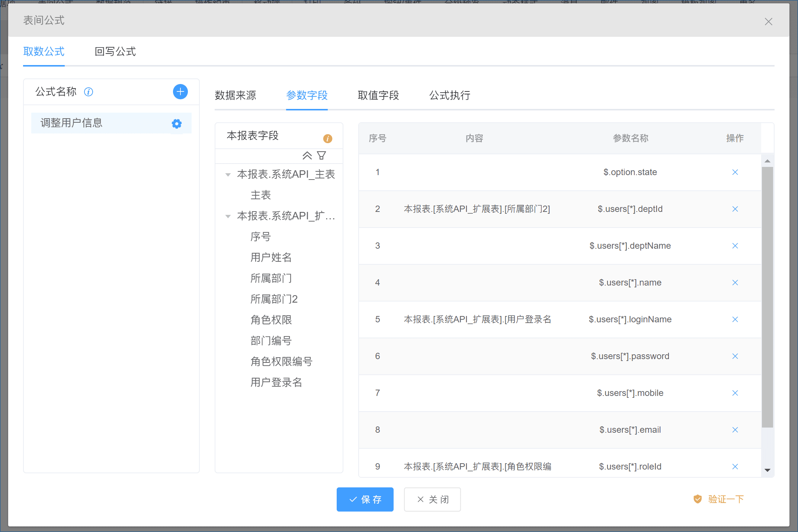Viewport: 798px width, 532px height.
Task: Delete parameter row $.users[*].name
Action: 735,283
